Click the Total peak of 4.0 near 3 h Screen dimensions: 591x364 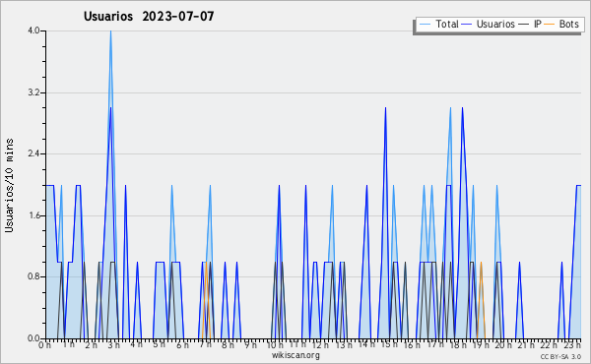110,31
